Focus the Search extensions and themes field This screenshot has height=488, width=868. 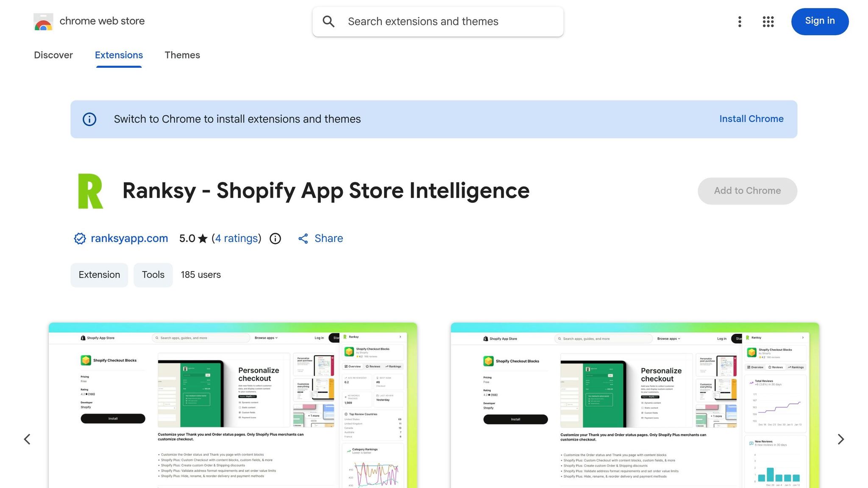coord(438,22)
